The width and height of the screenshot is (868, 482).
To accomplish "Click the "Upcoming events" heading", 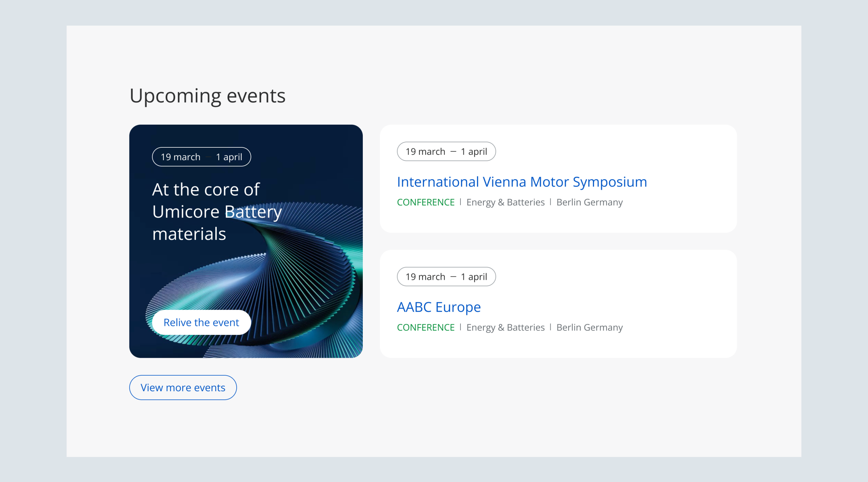I will (208, 96).
